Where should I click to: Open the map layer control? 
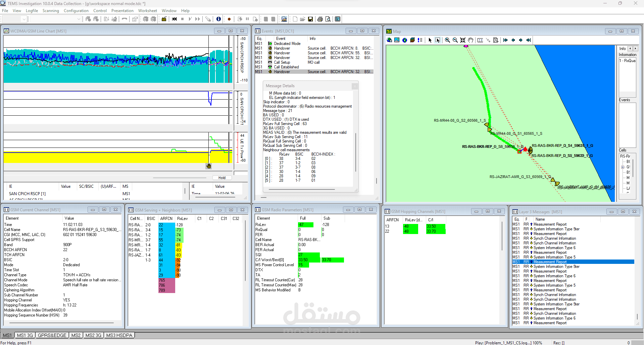point(412,40)
